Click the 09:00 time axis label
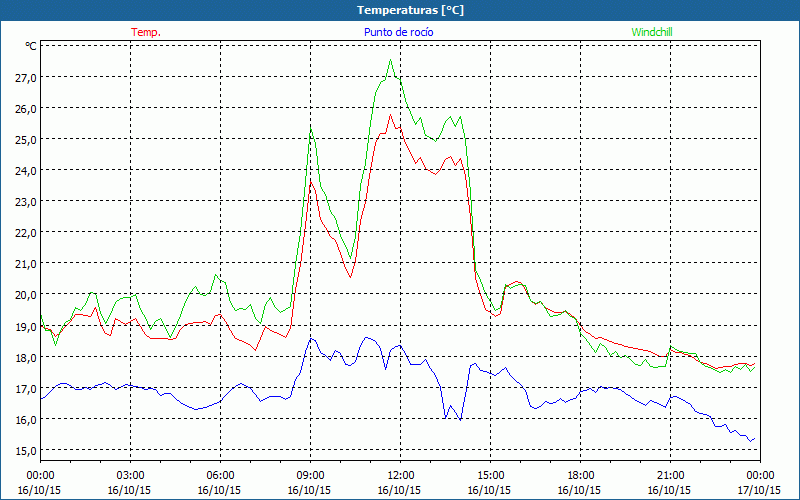The width and height of the screenshot is (800, 500). tap(310, 475)
